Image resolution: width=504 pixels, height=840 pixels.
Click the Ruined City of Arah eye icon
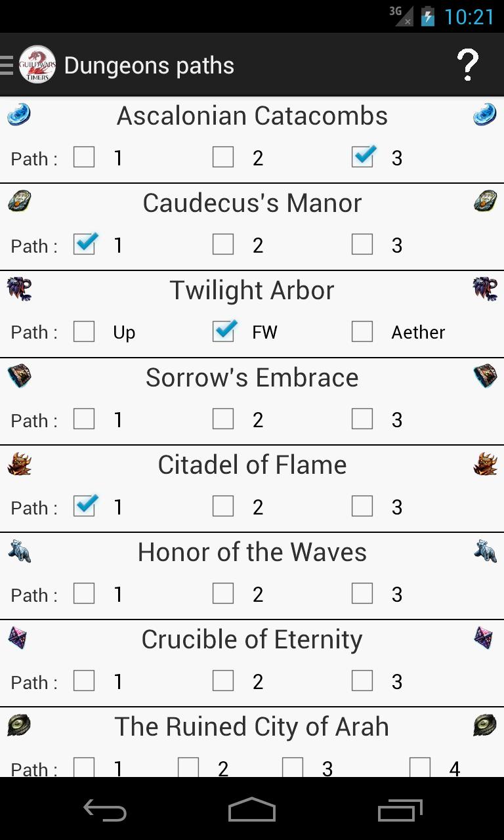tap(20, 725)
